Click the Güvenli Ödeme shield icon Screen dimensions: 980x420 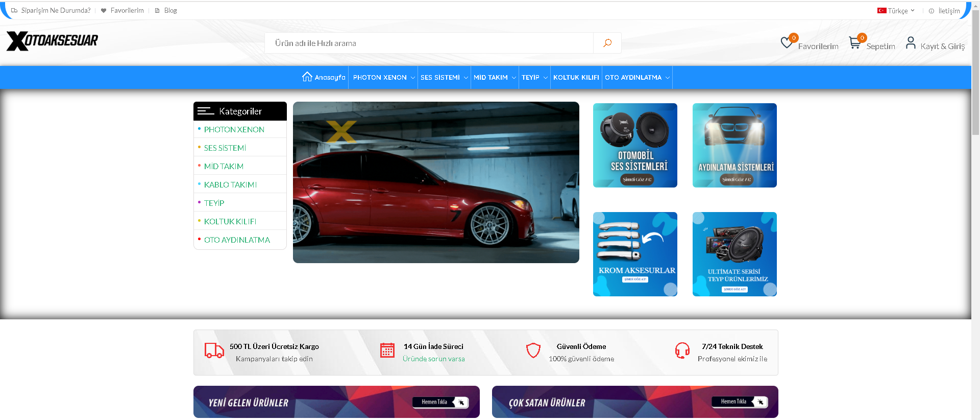click(533, 351)
